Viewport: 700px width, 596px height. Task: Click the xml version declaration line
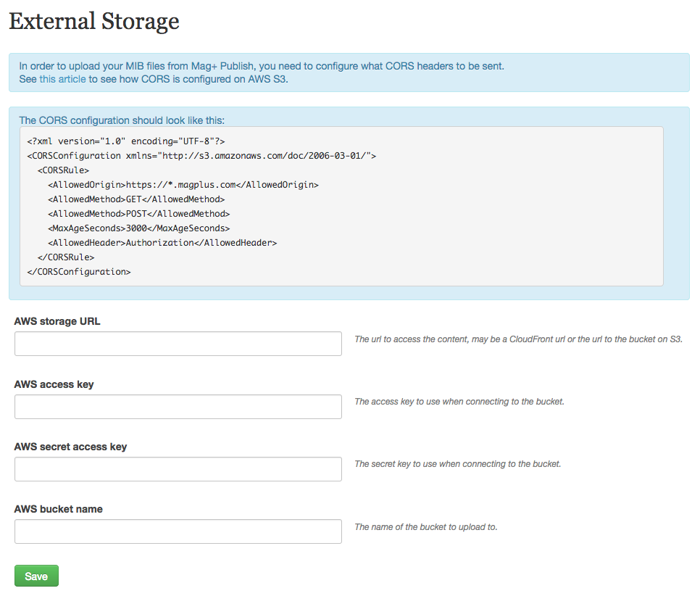tap(126, 141)
